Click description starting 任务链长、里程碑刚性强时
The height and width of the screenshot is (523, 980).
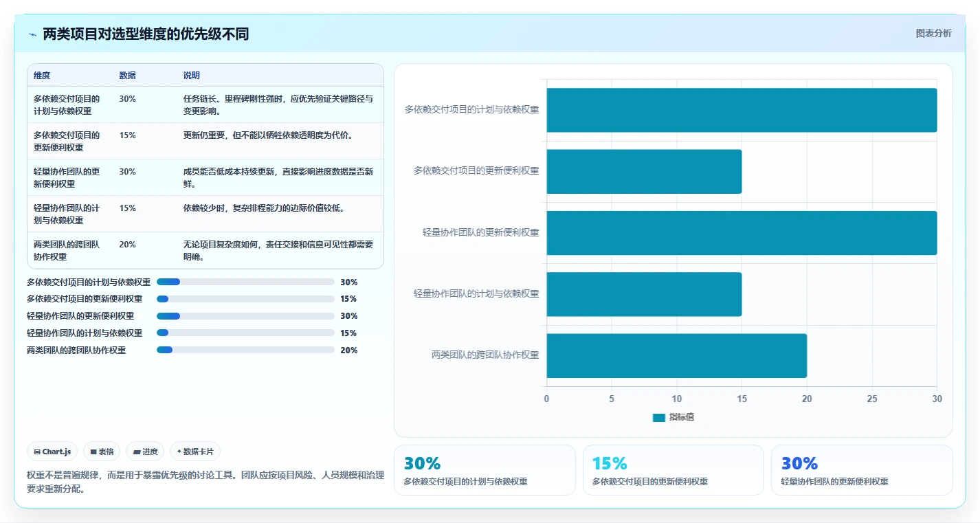(278, 104)
